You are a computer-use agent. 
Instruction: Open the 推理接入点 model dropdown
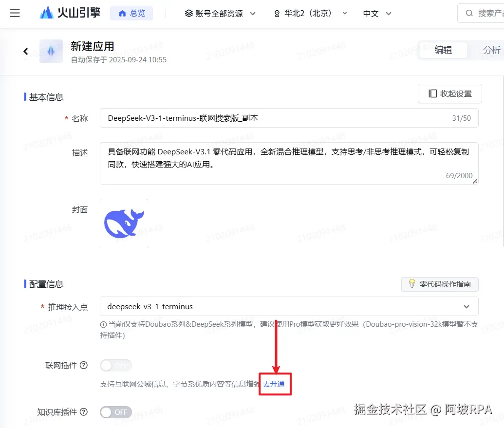click(x=289, y=307)
